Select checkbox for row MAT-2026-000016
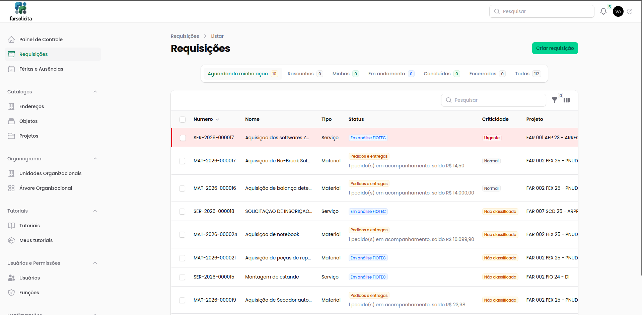 point(182,188)
